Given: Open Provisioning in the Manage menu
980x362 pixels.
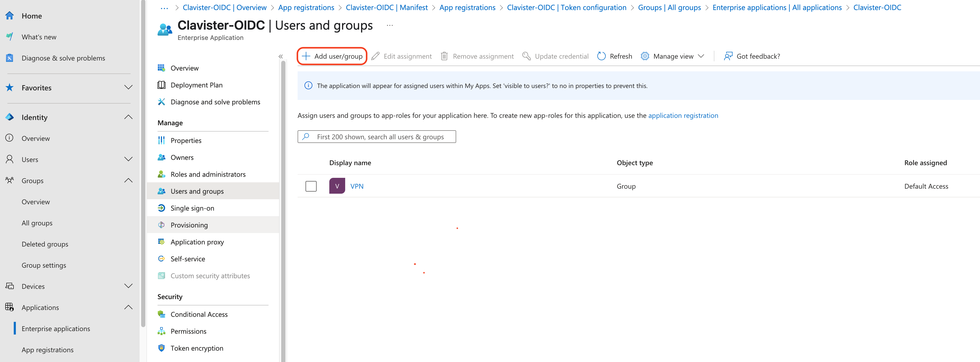Looking at the screenshot, I should 189,225.
